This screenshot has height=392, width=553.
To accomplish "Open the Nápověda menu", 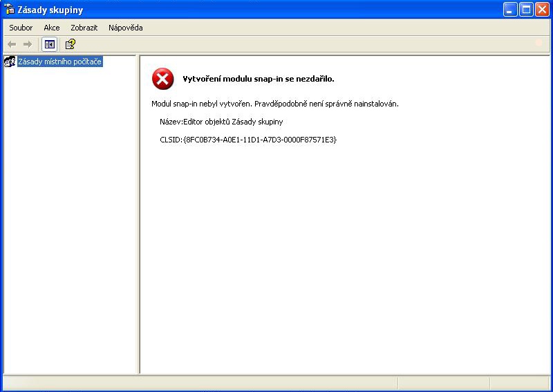I will click(126, 28).
